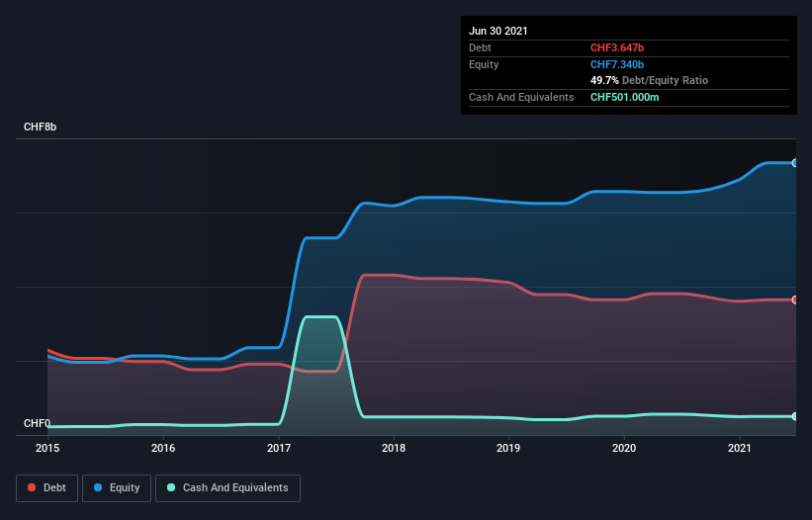Click the CHF7.340b equity value

click(617, 64)
